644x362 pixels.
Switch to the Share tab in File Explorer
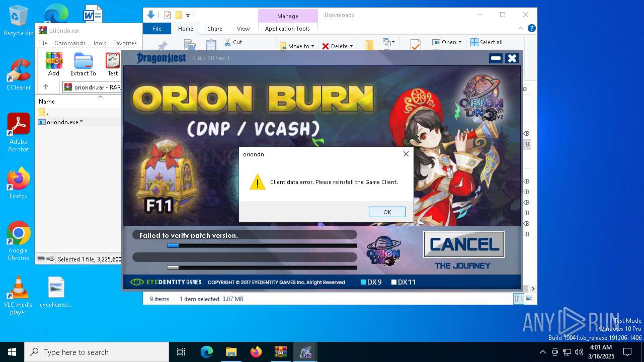[x=215, y=29]
